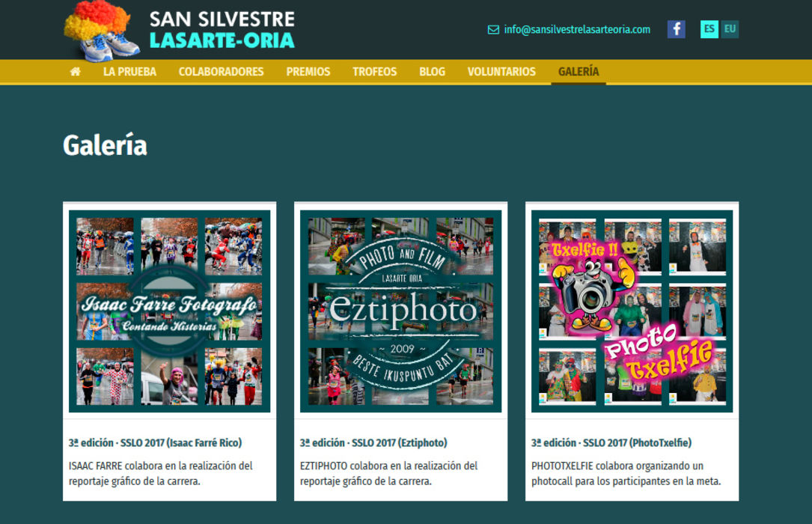Open the La Prueba menu
Image resolution: width=812 pixels, height=524 pixels.
129,71
